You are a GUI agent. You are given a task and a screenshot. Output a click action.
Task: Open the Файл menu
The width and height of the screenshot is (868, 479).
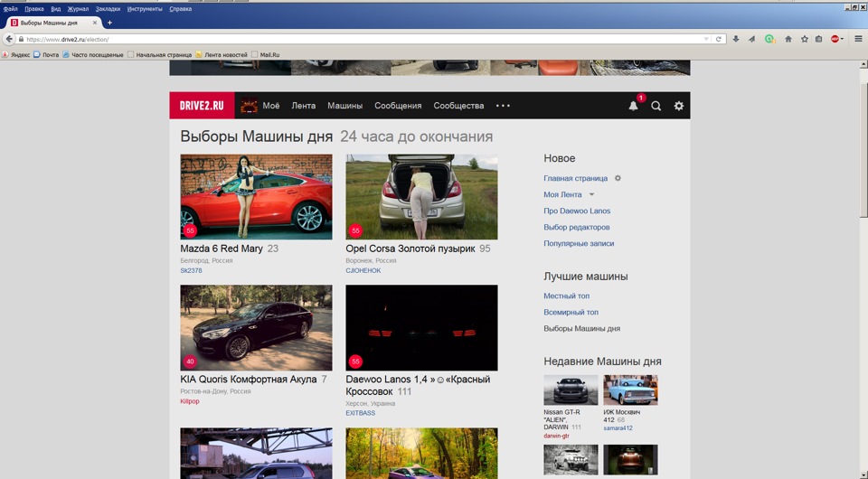coord(10,9)
